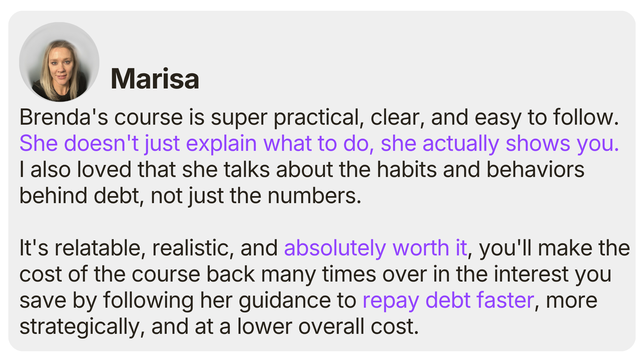Image resolution: width=644 pixels, height=362 pixels.
Task: Click the line starting "I also loved"
Action: tap(134, 170)
